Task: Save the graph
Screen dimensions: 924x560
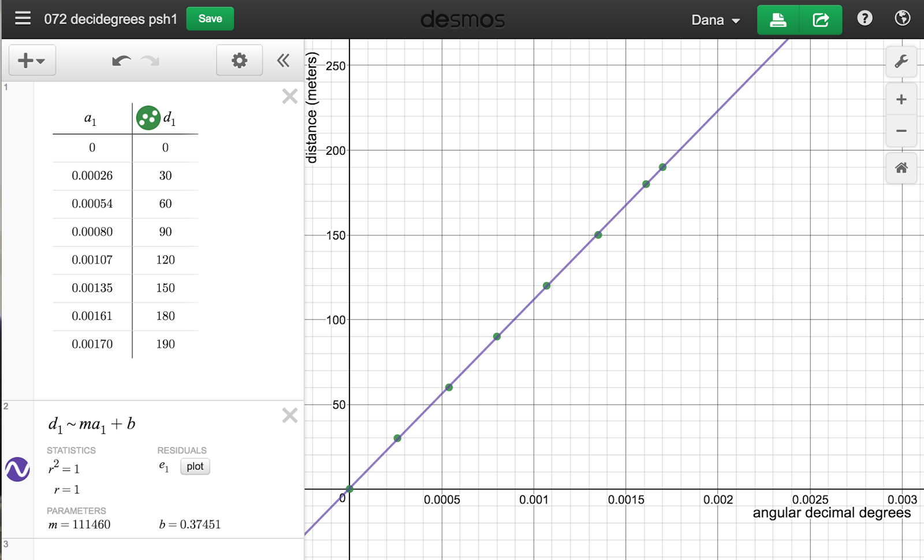Action: [x=210, y=18]
